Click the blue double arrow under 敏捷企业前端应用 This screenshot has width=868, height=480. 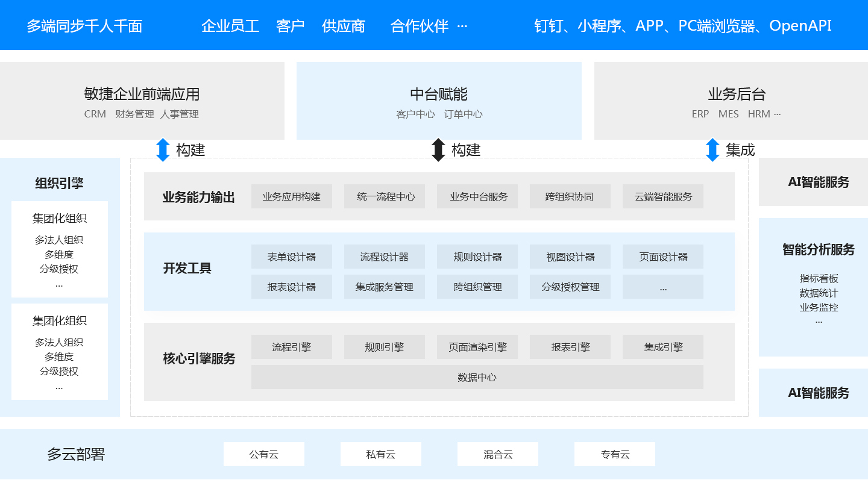point(163,150)
